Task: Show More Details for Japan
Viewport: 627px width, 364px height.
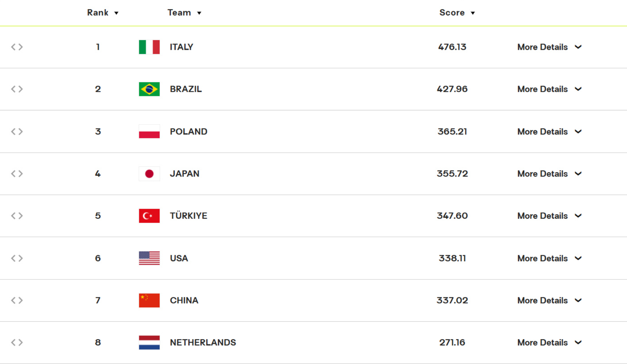Action: point(549,174)
